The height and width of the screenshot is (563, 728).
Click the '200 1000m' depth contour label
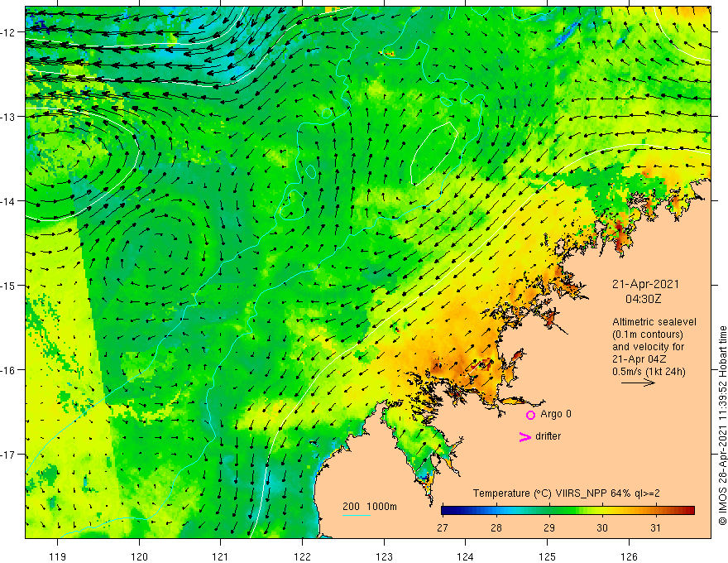coord(370,507)
